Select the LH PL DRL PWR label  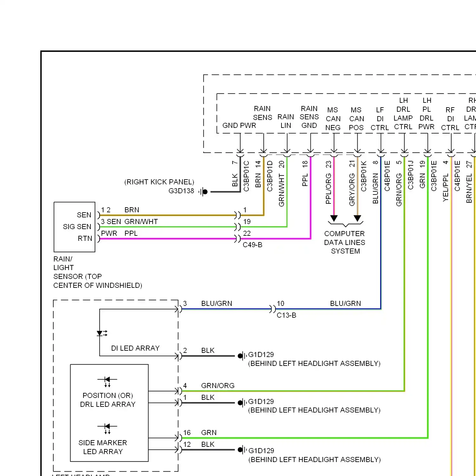(x=426, y=114)
